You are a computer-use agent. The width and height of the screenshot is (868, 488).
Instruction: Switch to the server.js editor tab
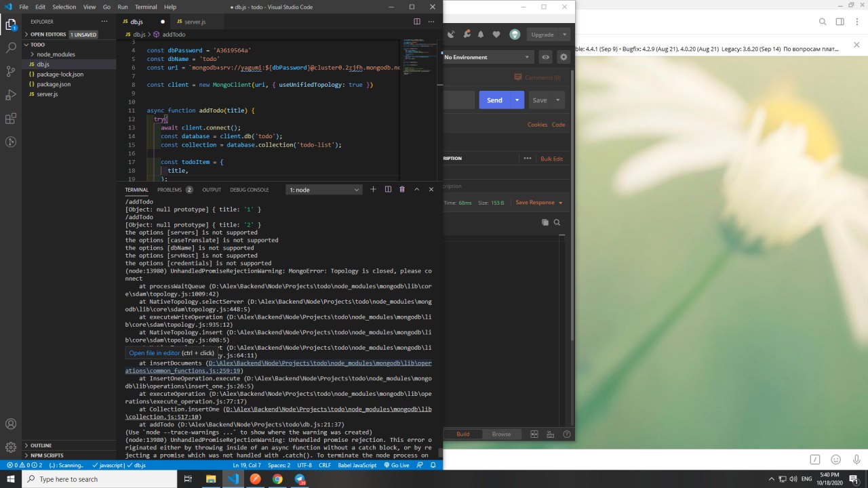(190, 22)
